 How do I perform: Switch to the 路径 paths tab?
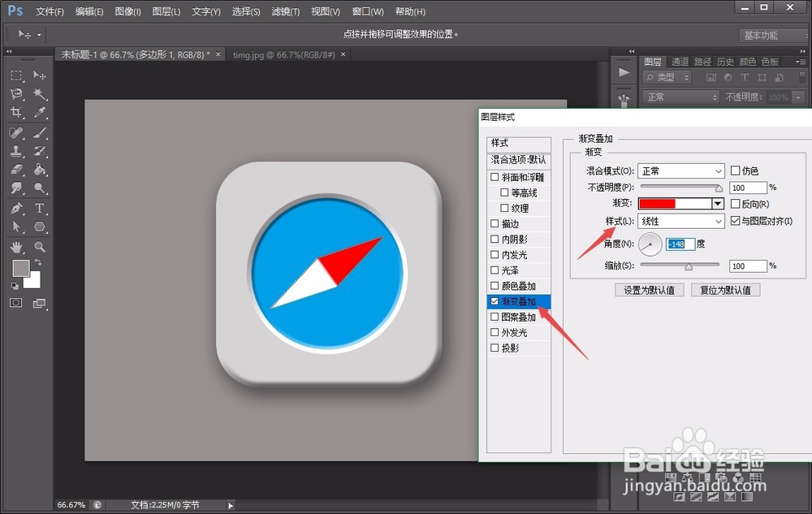(x=702, y=62)
